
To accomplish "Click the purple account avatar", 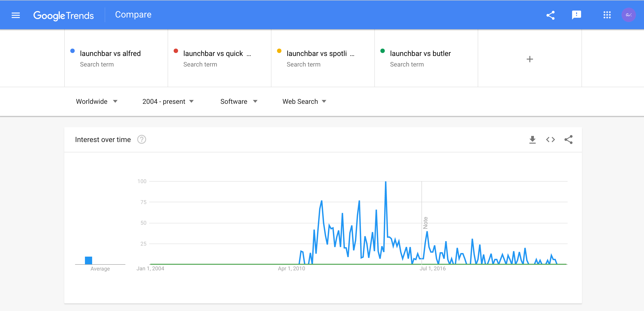I will (628, 15).
